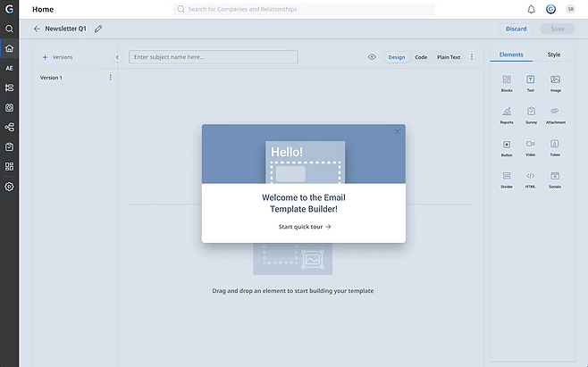Open the Elements tab
The height and width of the screenshot is (367, 588).
(511, 54)
